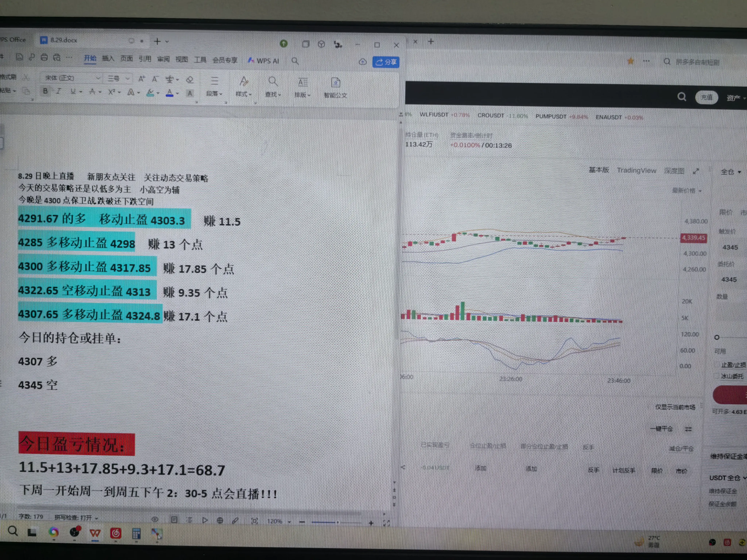This screenshot has height=560, width=747.
Task: Open 智能公文 smart document tool
Action: tap(335, 88)
